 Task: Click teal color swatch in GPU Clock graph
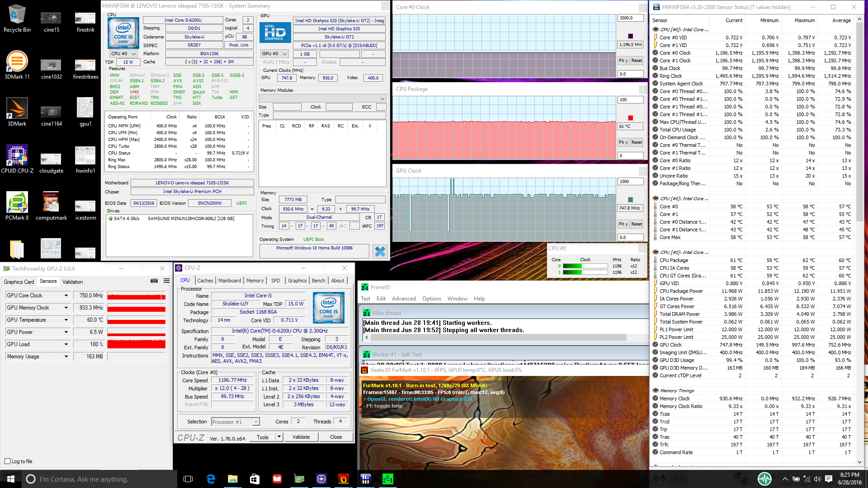630,200
